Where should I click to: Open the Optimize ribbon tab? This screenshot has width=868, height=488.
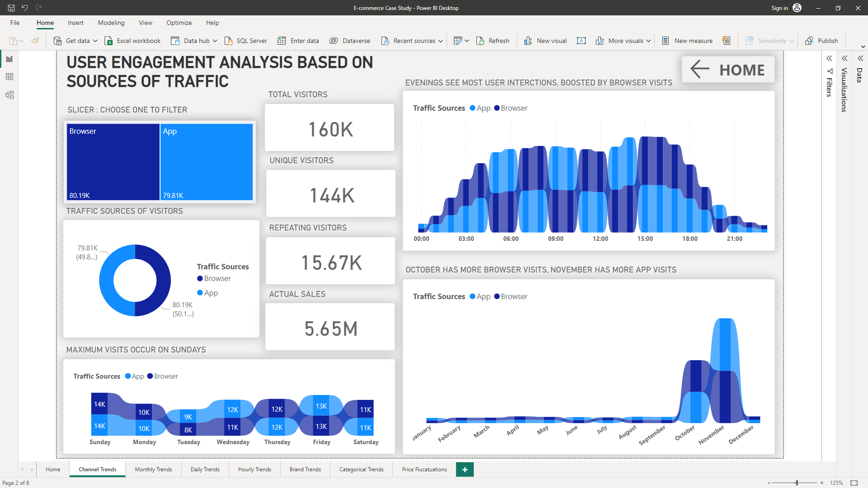click(x=179, y=23)
